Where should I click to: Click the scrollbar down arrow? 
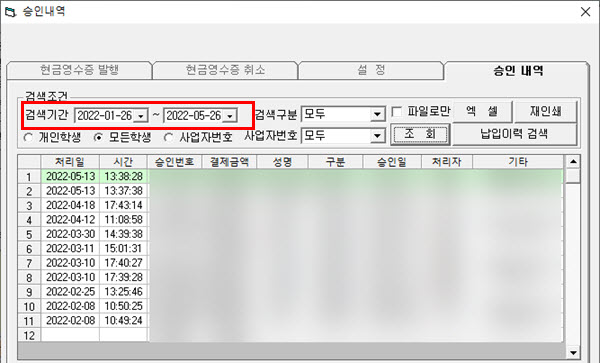point(573,353)
